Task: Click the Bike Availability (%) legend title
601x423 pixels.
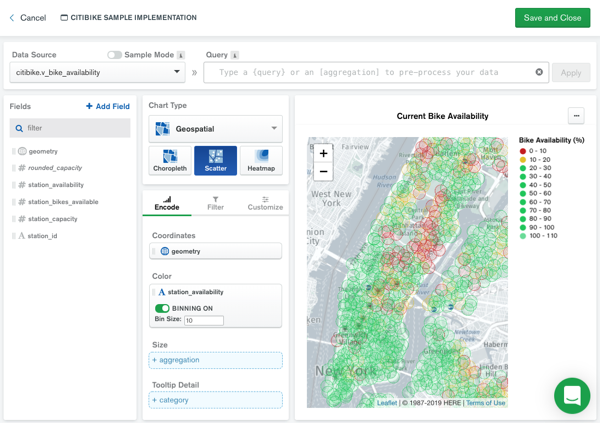Action: pos(552,140)
